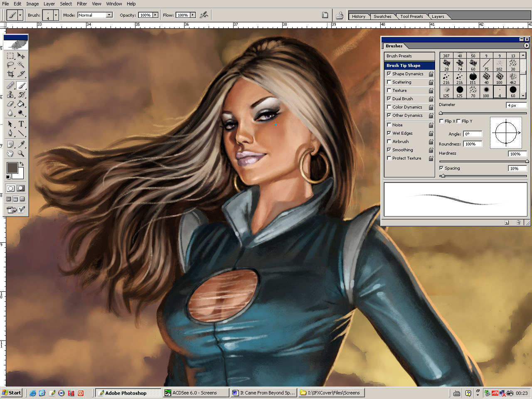Open Brush Presets section
The width and height of the screenshot is (532, 399).
pos(409,56)
